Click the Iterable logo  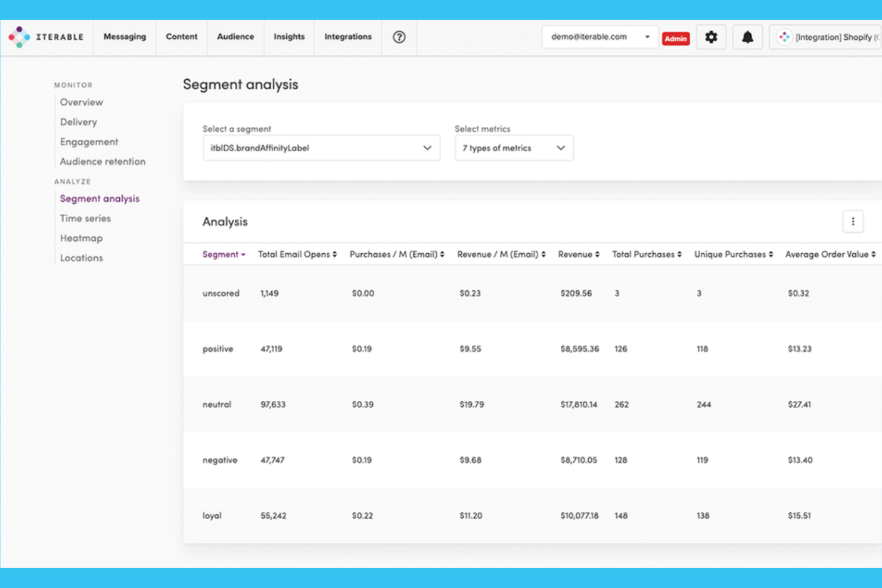46,37
